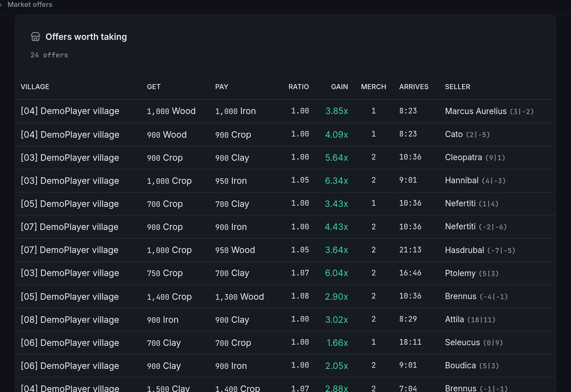Open seller Hasdrubal (-7|-5)
This screenshot has height=392, width=571.
click(480, 250)
